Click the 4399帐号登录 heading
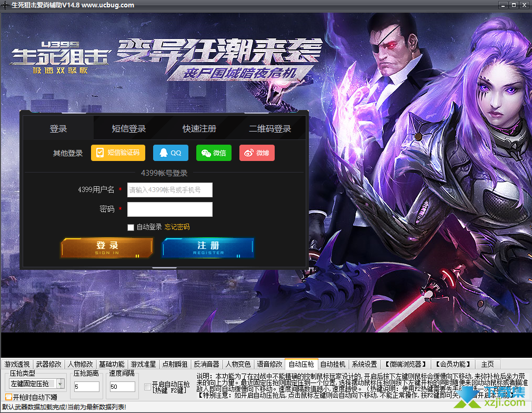532x413 pixels. (164, 173)
